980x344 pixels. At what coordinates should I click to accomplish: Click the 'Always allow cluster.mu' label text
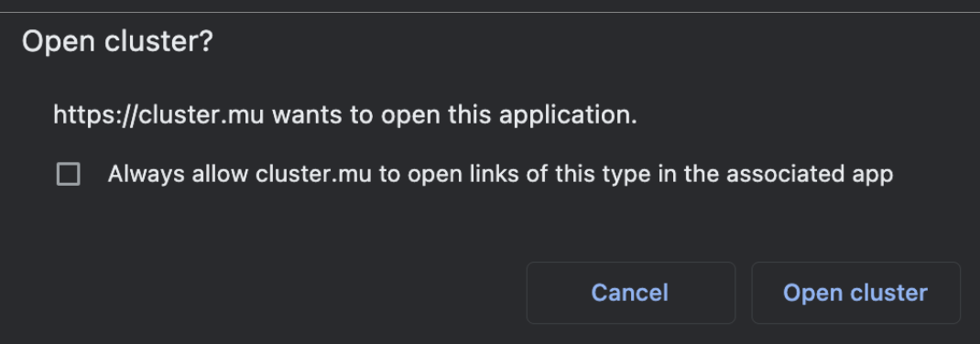click(239, 174)
